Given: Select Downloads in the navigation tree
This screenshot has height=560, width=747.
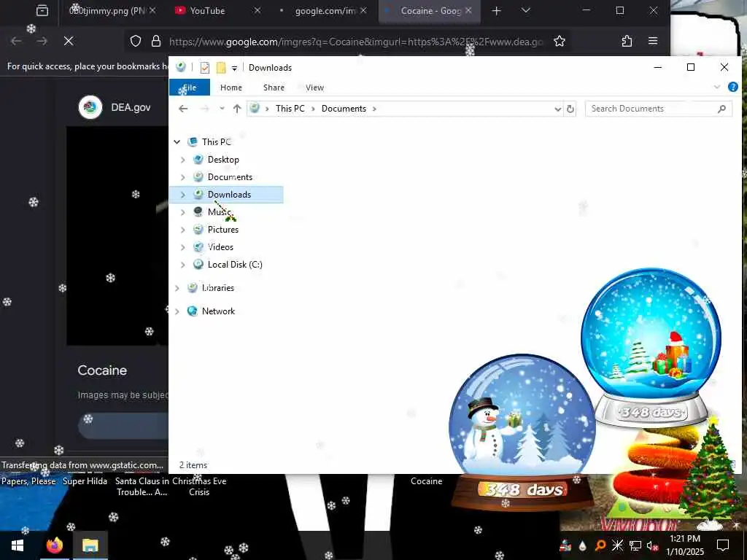Looking at the screenshot, I should [x=228, y=194].
